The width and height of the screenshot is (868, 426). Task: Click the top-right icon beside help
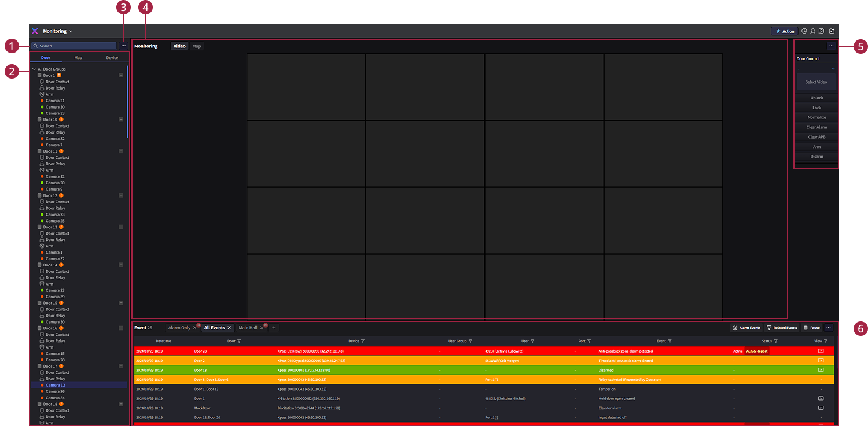click(832, 31)
